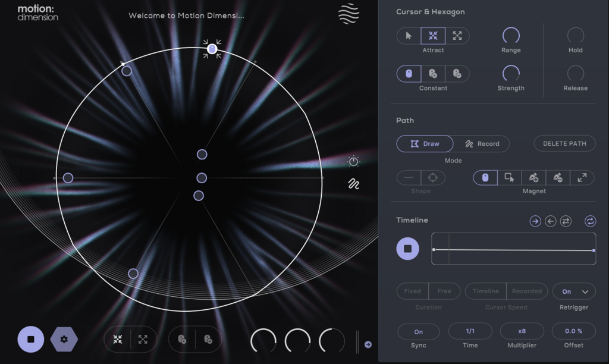The width and height of the screenshot is (609, 364).
Task: Click the stop button in the Timeline section
Action: click(x=408, y=249)
